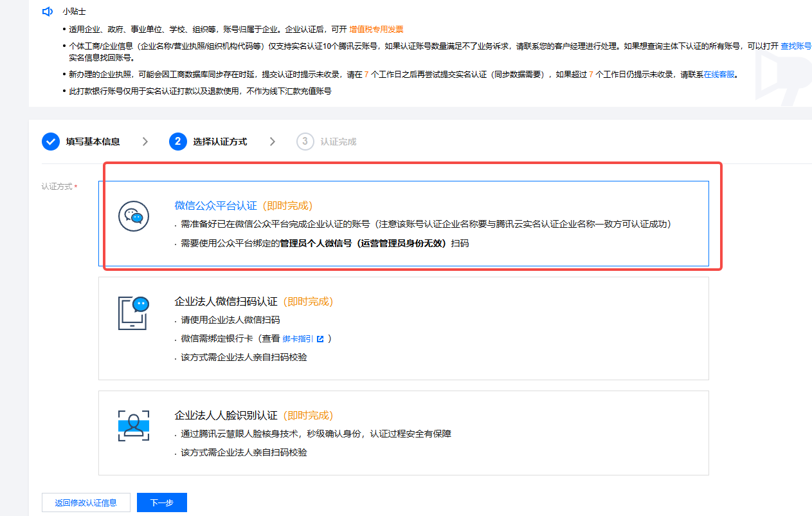Click the speaker tips icon beside 小贴士
This screenshot has width=812, height=516.
click(47, 12)
